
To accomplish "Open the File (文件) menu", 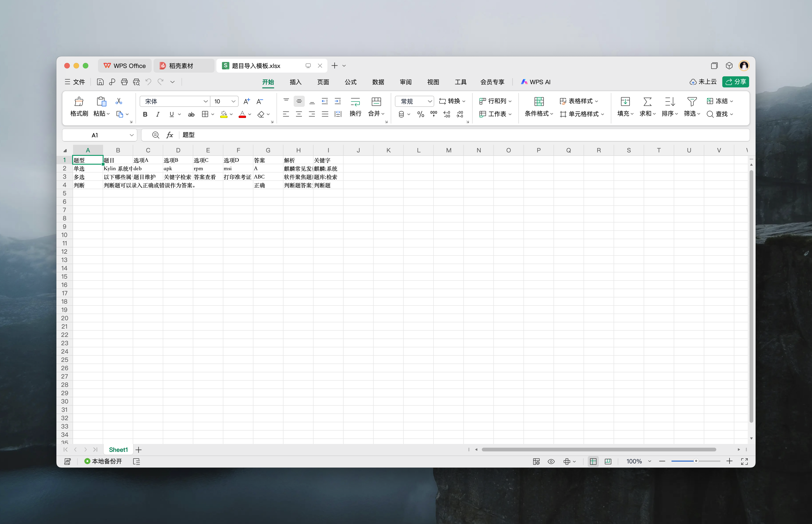I will coord(75,82).
